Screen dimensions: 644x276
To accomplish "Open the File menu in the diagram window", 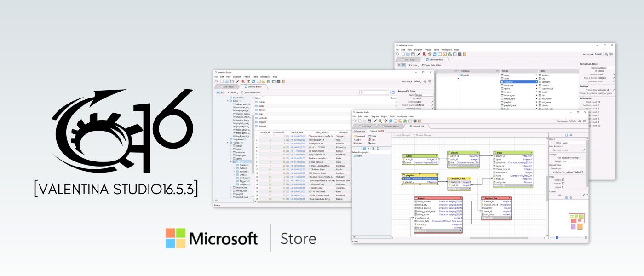I will coord(354,116).
